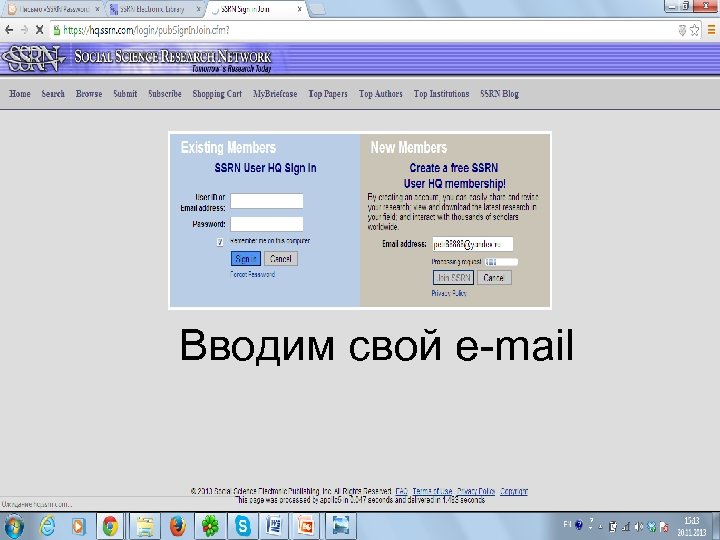Open Shopping Cart in SSRN menu
The height and width of the screenshot is (540, 720).
[x=217, y=94]
